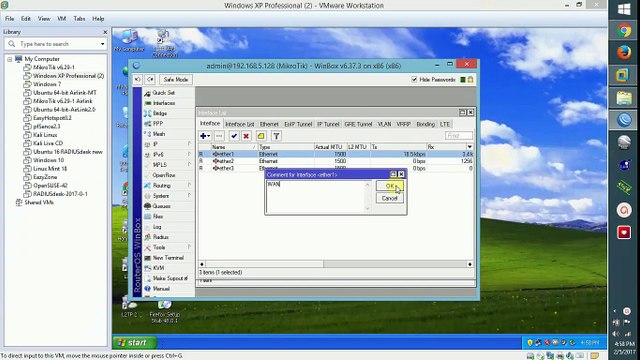Select the ether2 interface row
This screenshot has width=640, height=360.
336,161
